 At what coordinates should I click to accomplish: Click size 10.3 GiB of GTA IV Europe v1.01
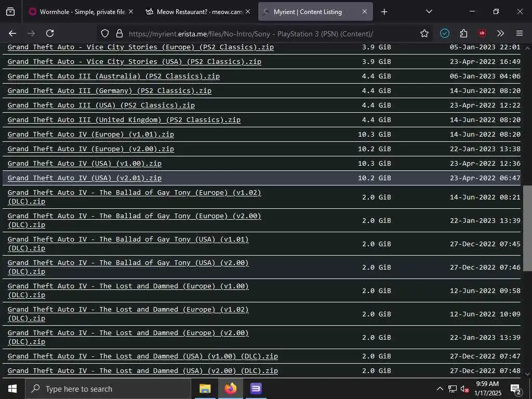[x=375, y=135]
